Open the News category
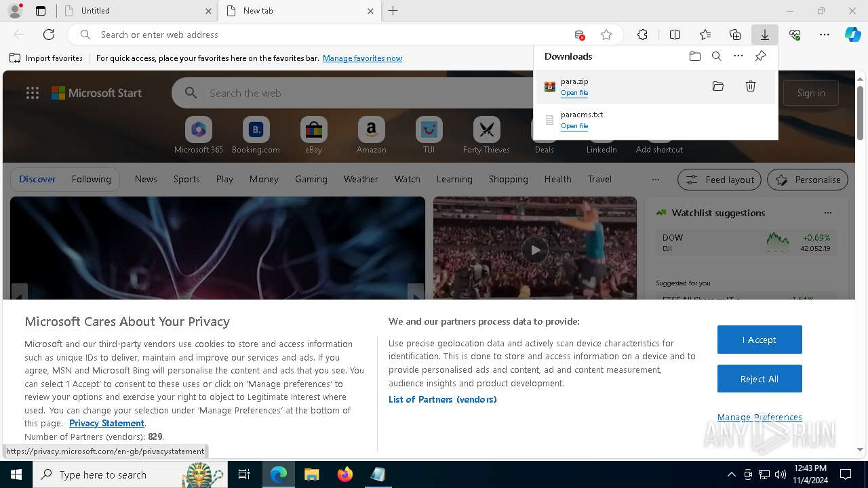 click(x=146, y=179)
